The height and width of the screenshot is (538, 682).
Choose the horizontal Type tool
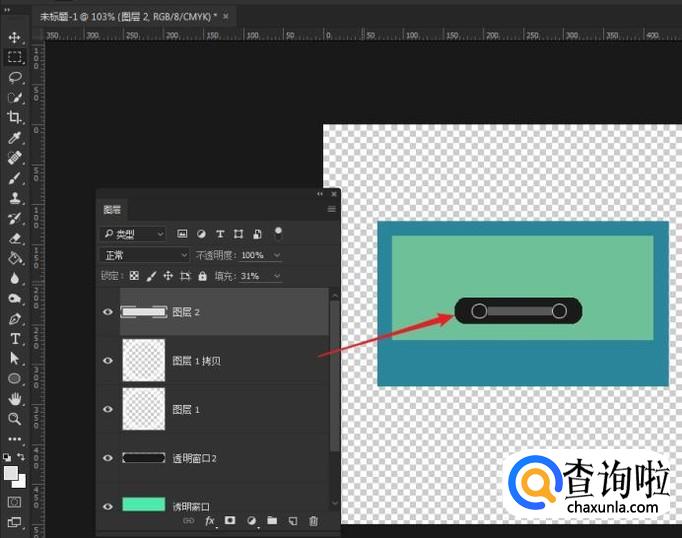[x=15, y=338]
